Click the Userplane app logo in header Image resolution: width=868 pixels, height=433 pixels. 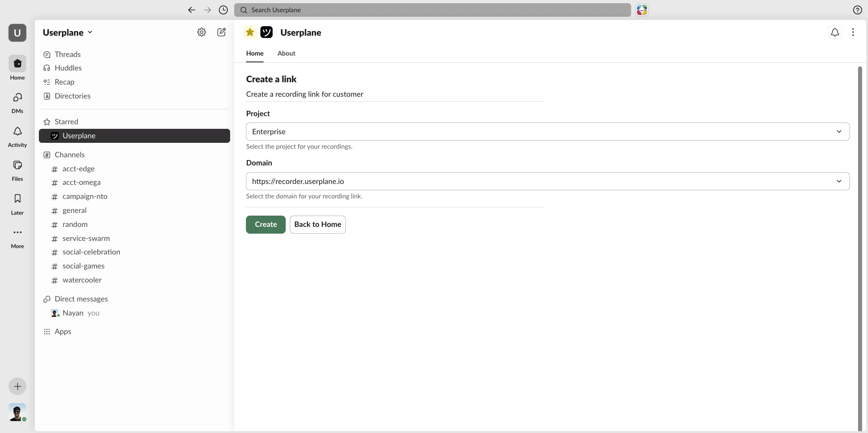tap(267, 32)
